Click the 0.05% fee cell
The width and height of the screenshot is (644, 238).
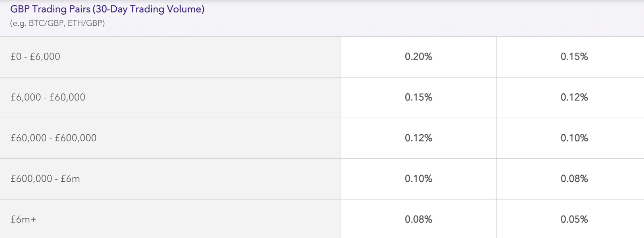coord(574,220)
